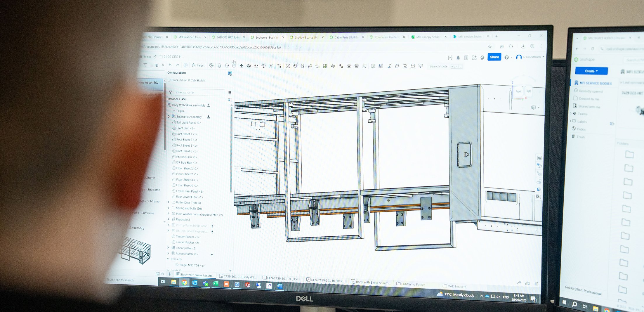Open Outlook from the taskbar

[195, 283]
